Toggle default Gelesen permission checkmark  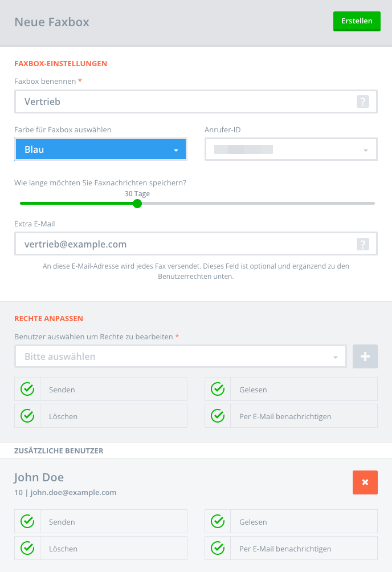click(218, 390)
